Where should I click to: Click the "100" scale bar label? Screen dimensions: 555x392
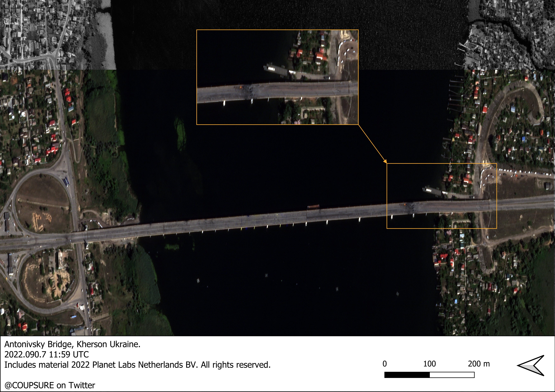[429, 364]
